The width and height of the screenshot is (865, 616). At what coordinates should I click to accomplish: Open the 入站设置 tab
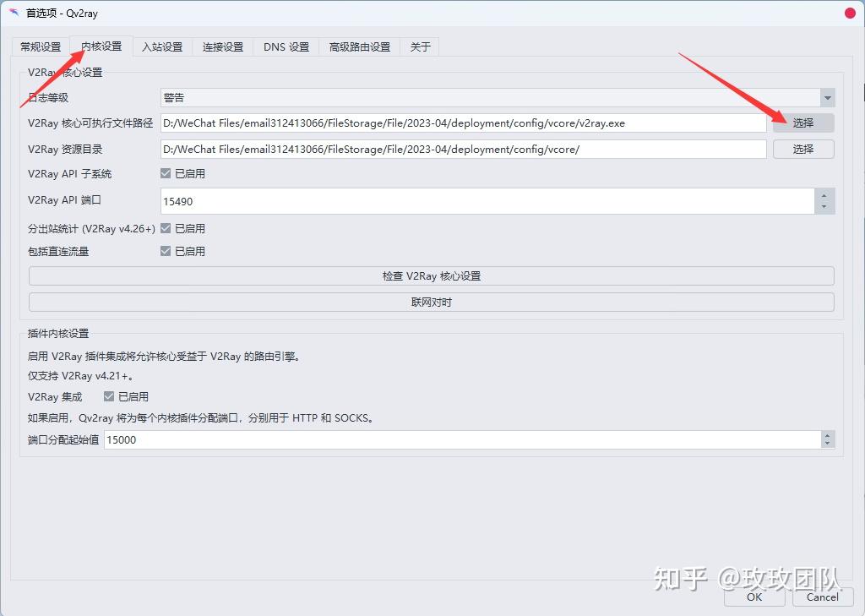162,47
